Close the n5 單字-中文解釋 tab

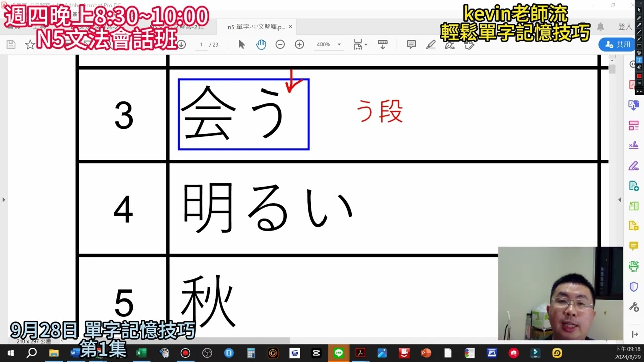point(290,27)
